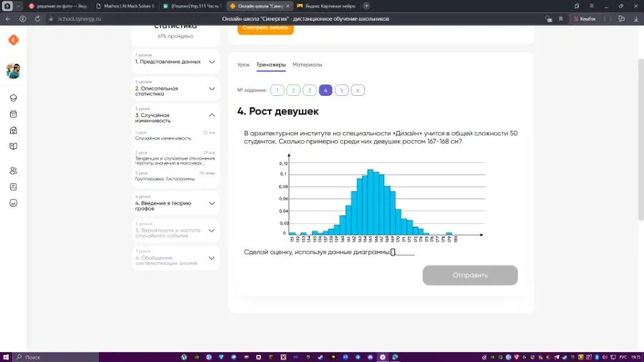The width and height of the screenshot is (644, 362).
Task: Expand section 1. Представление данных
Action: [175, 62]
